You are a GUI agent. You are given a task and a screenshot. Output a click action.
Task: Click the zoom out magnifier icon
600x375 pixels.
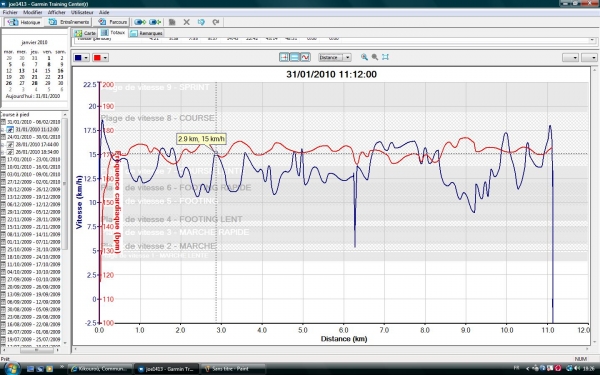point(375,57)
